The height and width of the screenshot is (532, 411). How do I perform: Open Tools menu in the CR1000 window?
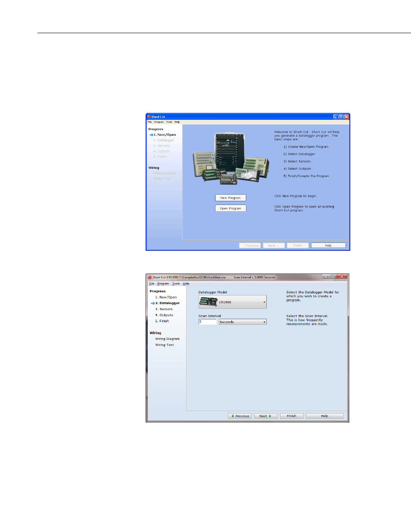(x=176, y=283)
